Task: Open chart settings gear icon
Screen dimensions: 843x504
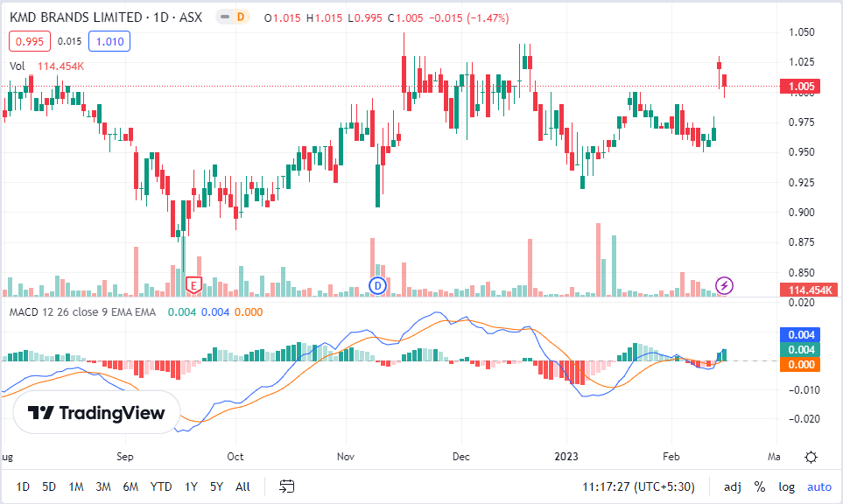Action: pyautogui.click(x=811, y=457)
